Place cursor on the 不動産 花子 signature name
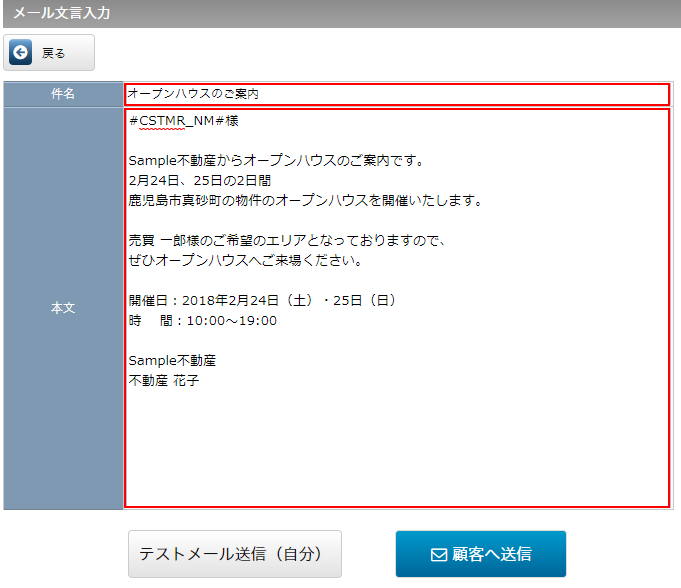This screenshot has height=588, width=681. click(164, 380)
